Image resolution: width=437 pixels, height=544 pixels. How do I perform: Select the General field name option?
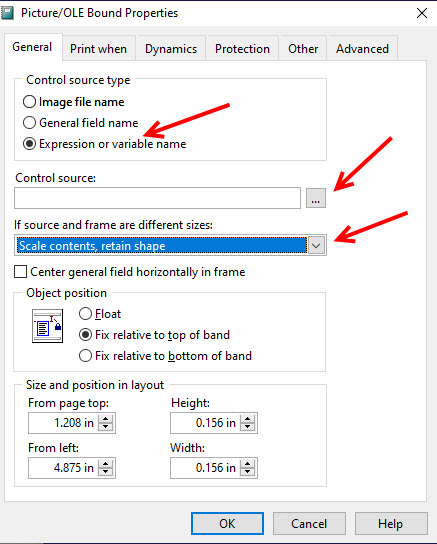(29, 122)
